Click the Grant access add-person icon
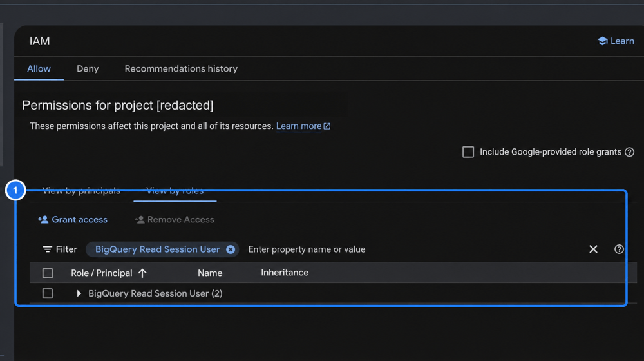Viewport: 644px width, 361px height. (43, 220)
